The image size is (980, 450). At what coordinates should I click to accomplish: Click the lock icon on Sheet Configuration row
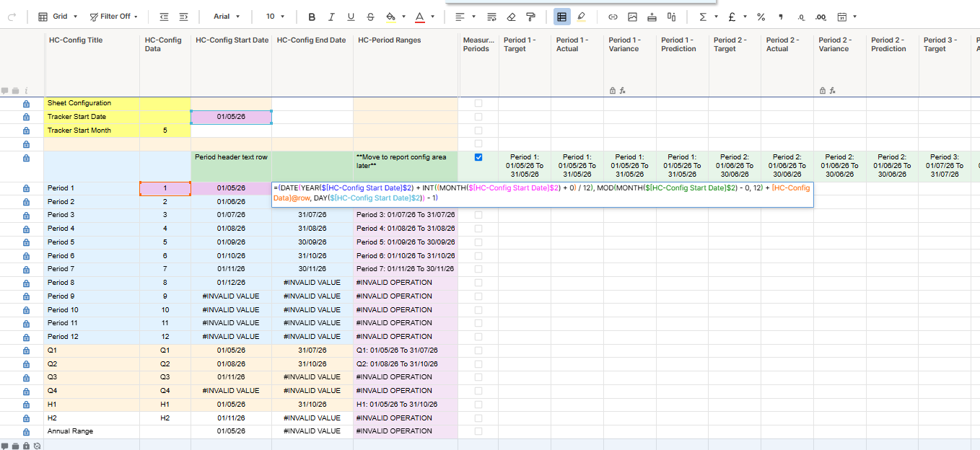click(26, 104)
